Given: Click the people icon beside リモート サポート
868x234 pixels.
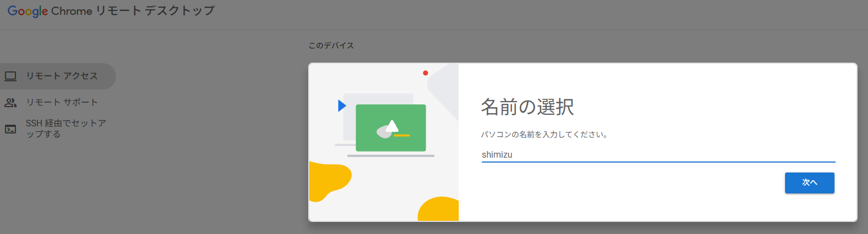Looking at the screenshot, I should [x=10, y=102].
